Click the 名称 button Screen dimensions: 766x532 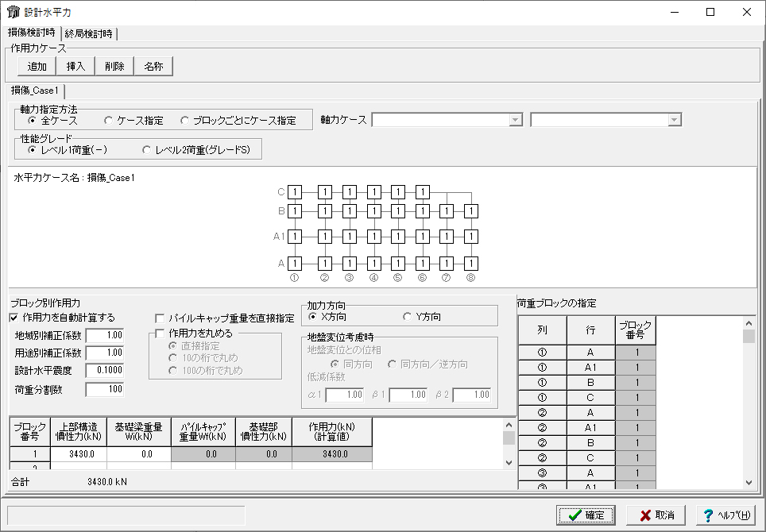tap(153, 67)
